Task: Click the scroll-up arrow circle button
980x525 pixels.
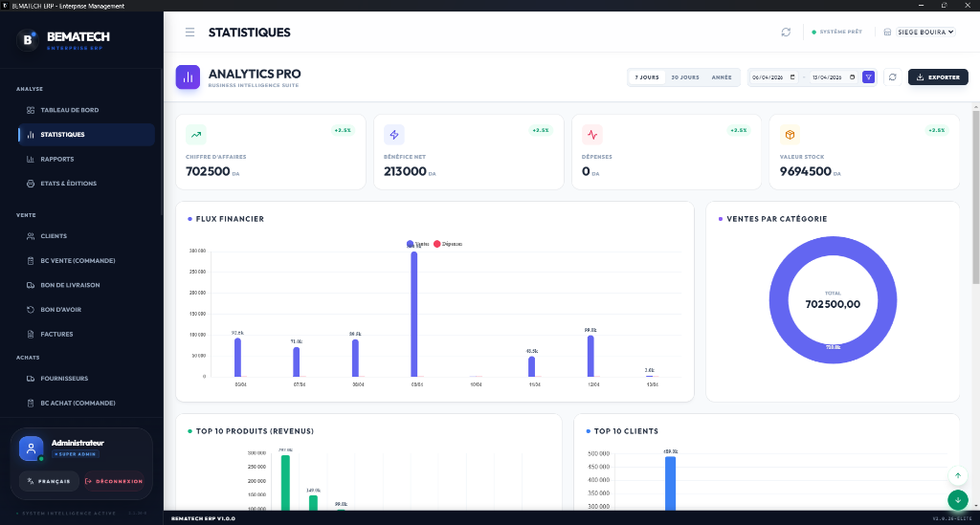Action: point(957,475)
